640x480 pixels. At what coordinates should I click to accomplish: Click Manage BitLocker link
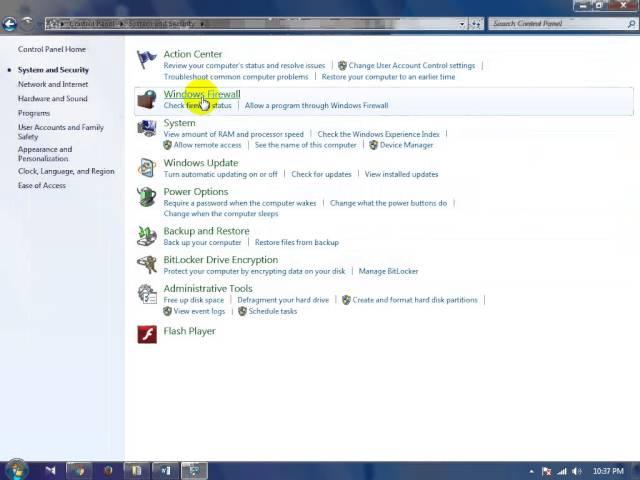point(388,271)
